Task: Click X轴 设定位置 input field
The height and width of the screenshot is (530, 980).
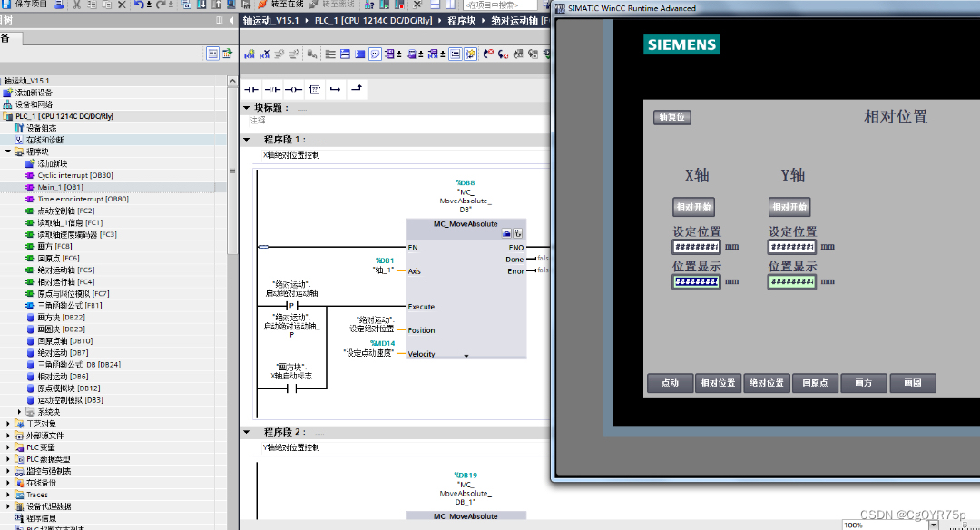Action: click(x=696, y=247)
